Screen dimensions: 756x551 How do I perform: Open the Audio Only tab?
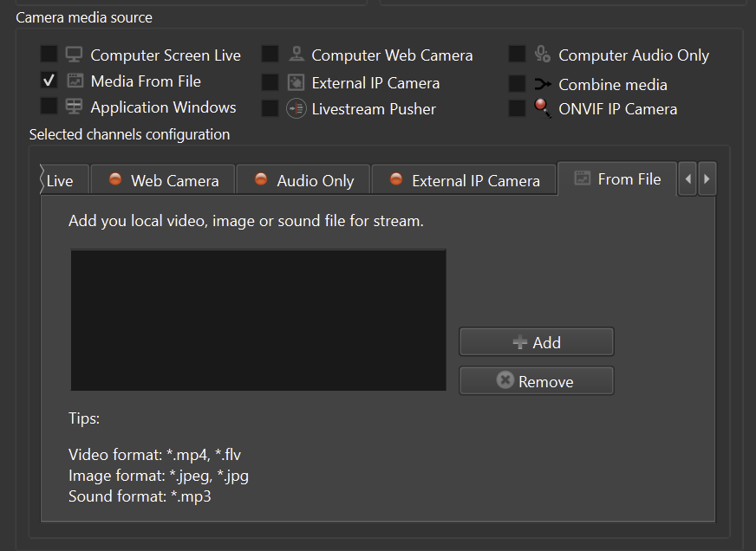pos(303,180)
